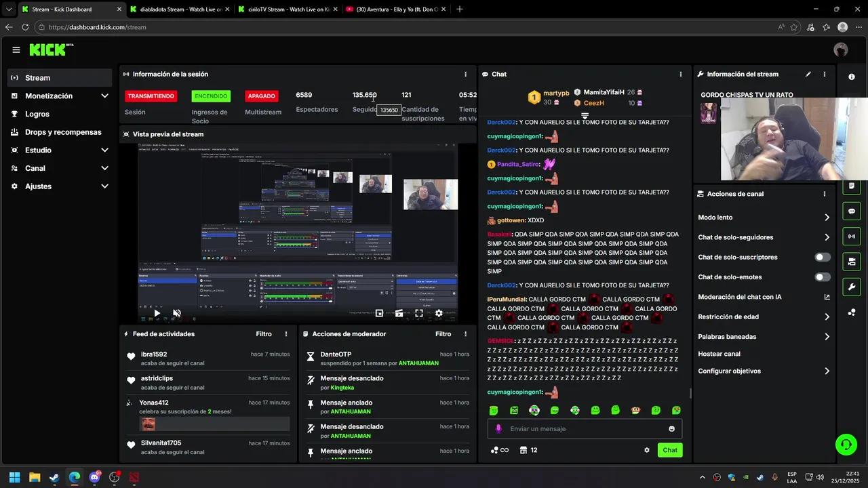The width and height of the screenshot is (868, 488).
Task: Open the Windows Start menu
Action: tap(14, 477)
